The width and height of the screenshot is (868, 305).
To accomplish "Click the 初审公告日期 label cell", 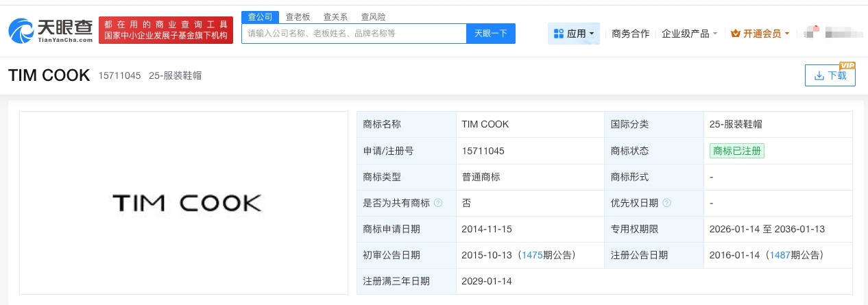I will tap(407, 255).
